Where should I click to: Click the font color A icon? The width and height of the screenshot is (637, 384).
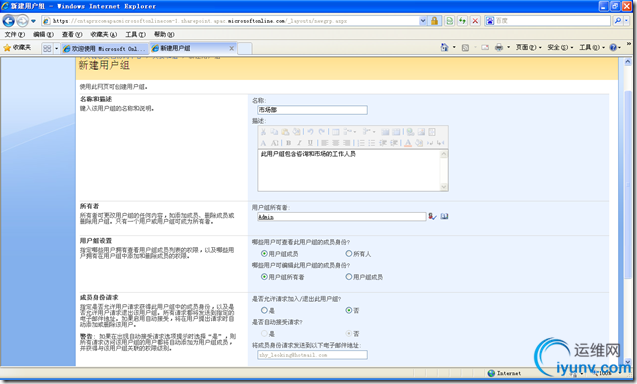pyautogui.click(x=408, y=143)
